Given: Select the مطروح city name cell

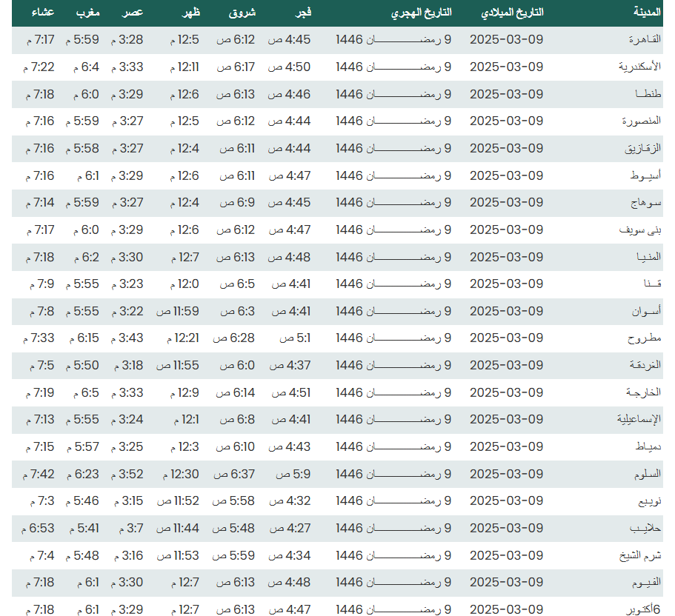Looking at the screenshot, I should point(645,338).
